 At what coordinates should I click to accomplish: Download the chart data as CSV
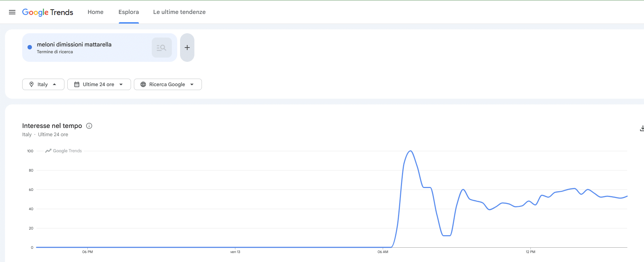pyautogui.click(x=642, y=128)
